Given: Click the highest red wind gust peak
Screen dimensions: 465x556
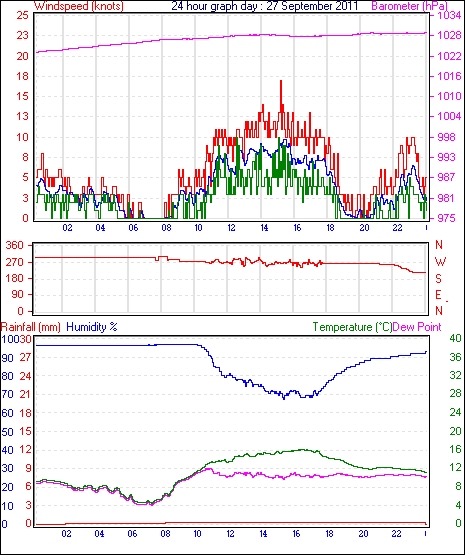Looking at the screenshot, I should (281, 82).
